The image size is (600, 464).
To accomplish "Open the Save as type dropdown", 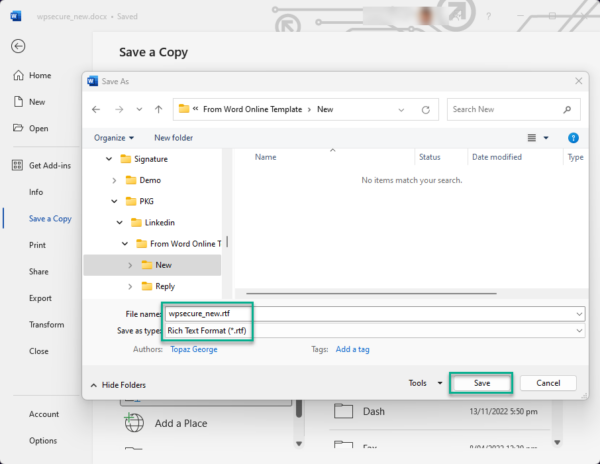I will pos(579,330).
